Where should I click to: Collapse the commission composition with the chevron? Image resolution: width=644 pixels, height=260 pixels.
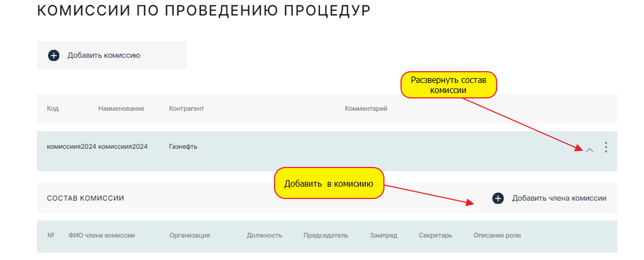[590, 150]
